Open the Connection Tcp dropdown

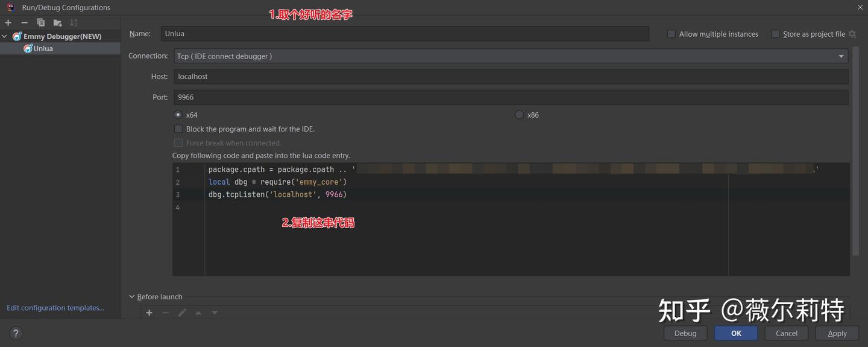511,56
